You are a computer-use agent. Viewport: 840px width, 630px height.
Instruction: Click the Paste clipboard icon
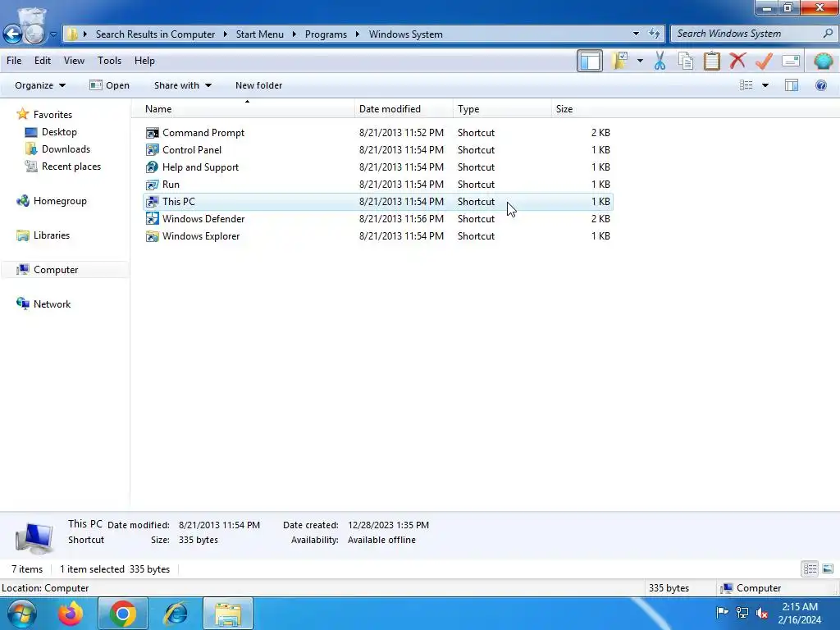[x=711, y=61]
